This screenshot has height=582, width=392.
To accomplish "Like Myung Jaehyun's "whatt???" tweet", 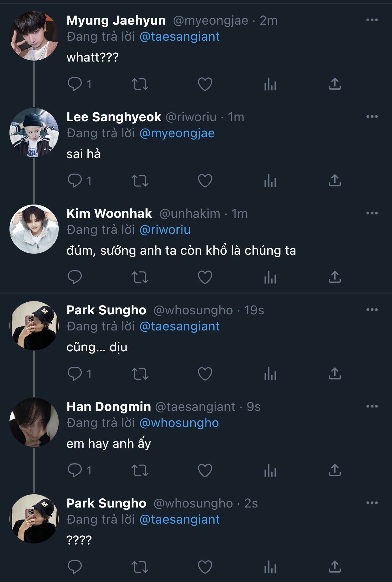I will (x=205, y=84).
